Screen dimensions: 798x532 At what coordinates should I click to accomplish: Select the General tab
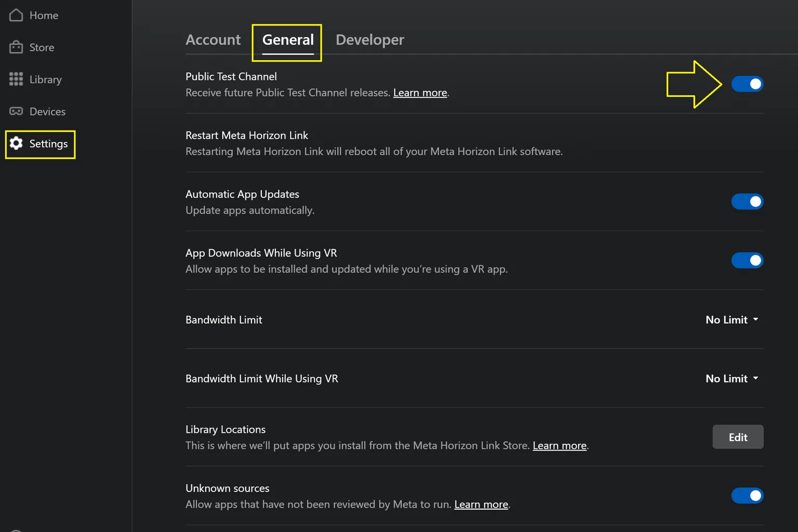pos(288,40)
